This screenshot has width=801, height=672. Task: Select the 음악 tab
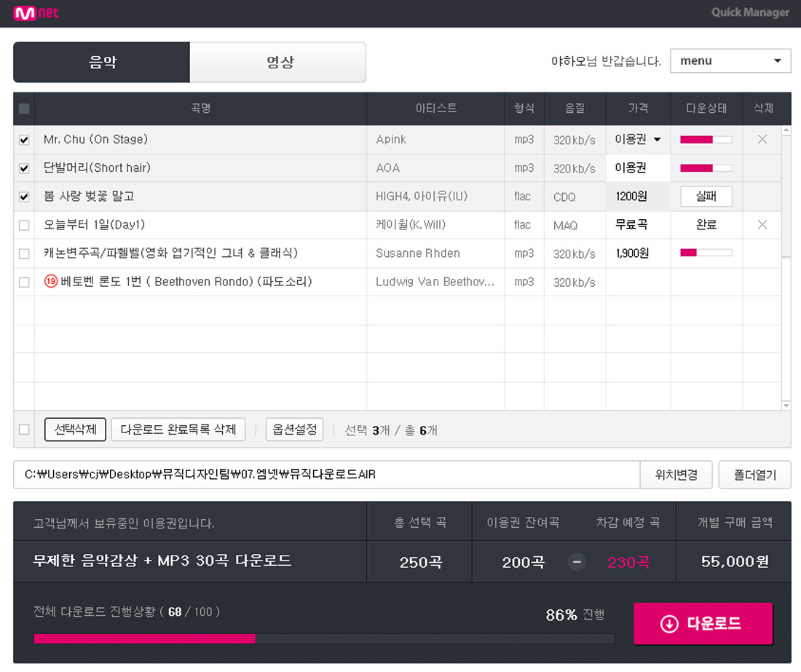click(x=102, y=62)
